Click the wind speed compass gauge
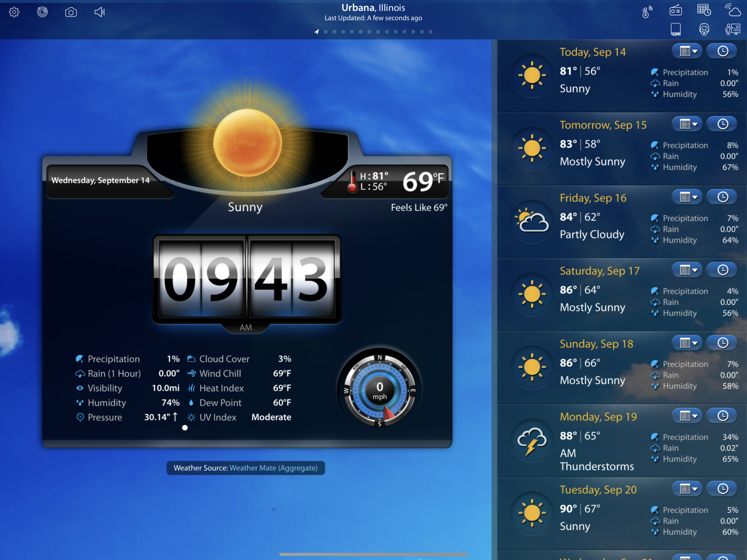The height and width of the screenshot is (560, 747). [x=379, y=391]
